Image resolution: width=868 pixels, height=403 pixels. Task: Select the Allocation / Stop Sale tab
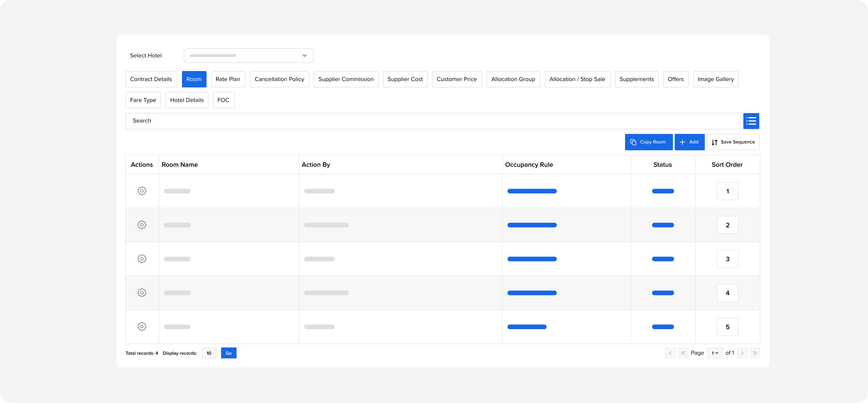coord(577,79)
